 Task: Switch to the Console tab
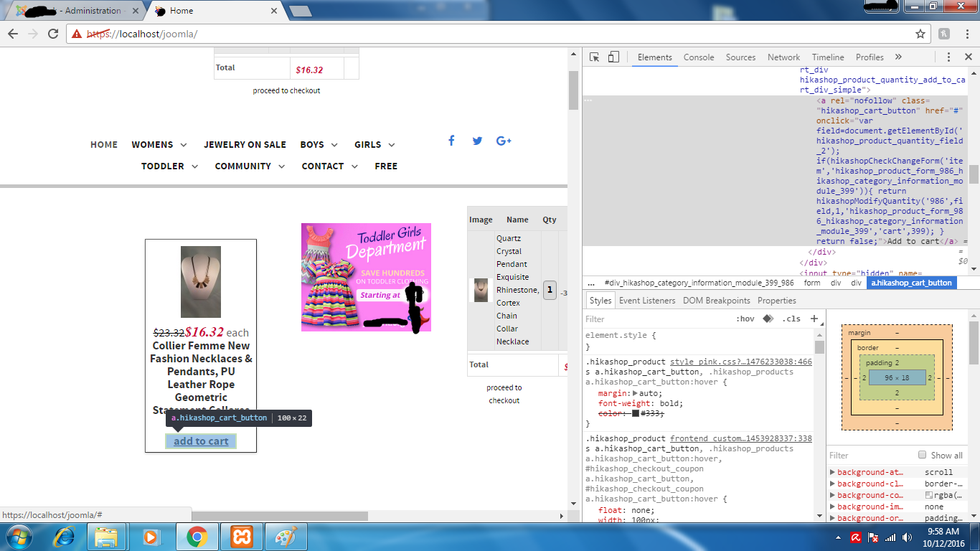pos(699,57)
